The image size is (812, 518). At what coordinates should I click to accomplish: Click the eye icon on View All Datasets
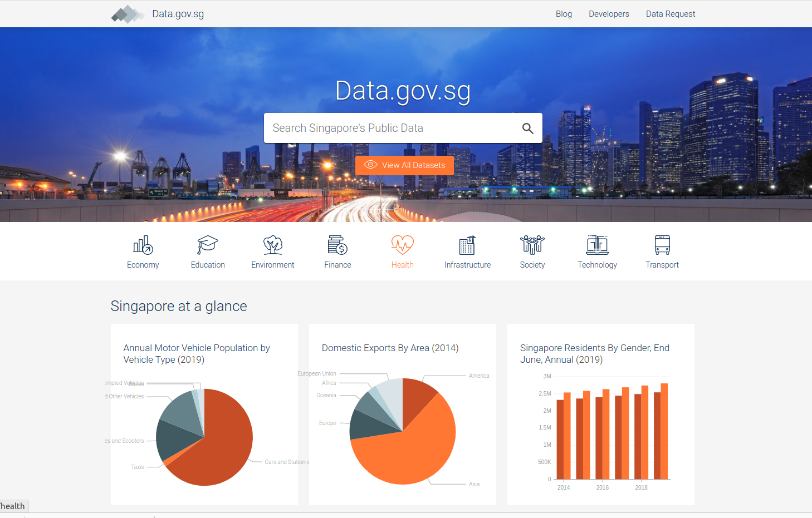pyautogui.click(x=371, y=165)
